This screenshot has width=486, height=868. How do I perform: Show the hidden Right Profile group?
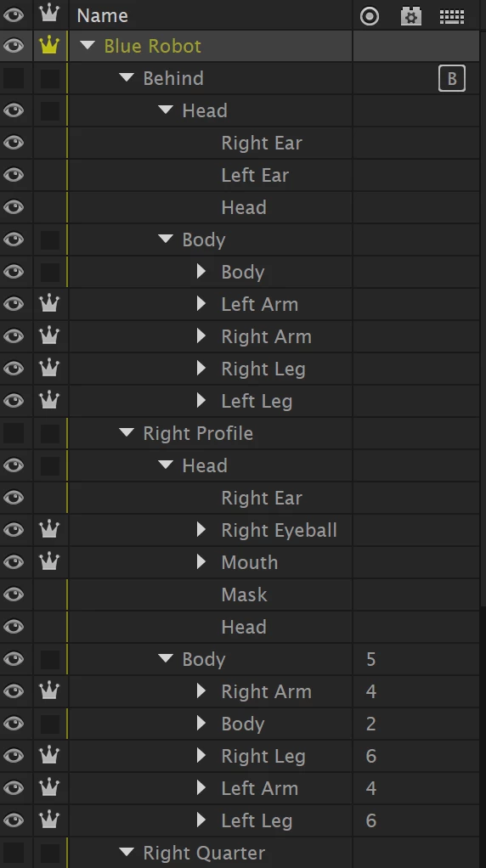14,433
